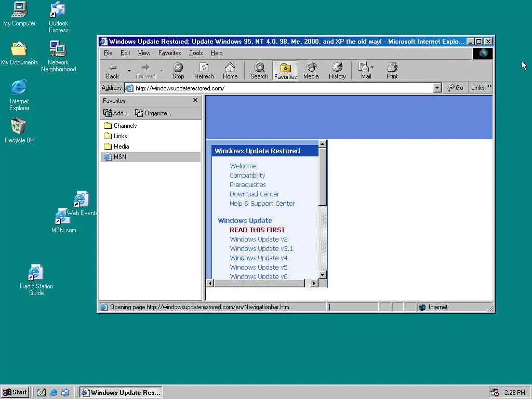Open Windows Update v4 link
The width and height of the screenshot is (532, 399).
pyautogui.click(x=259, y=258)
